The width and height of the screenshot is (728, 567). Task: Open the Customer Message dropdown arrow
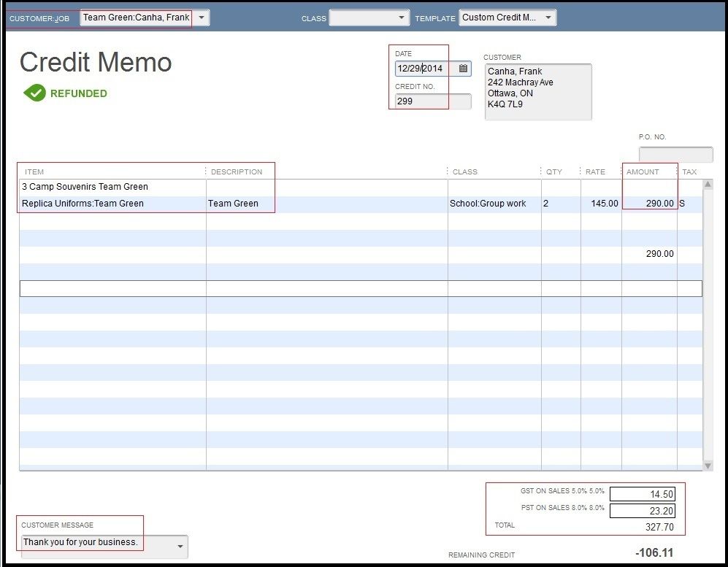(x=180, y=546)
